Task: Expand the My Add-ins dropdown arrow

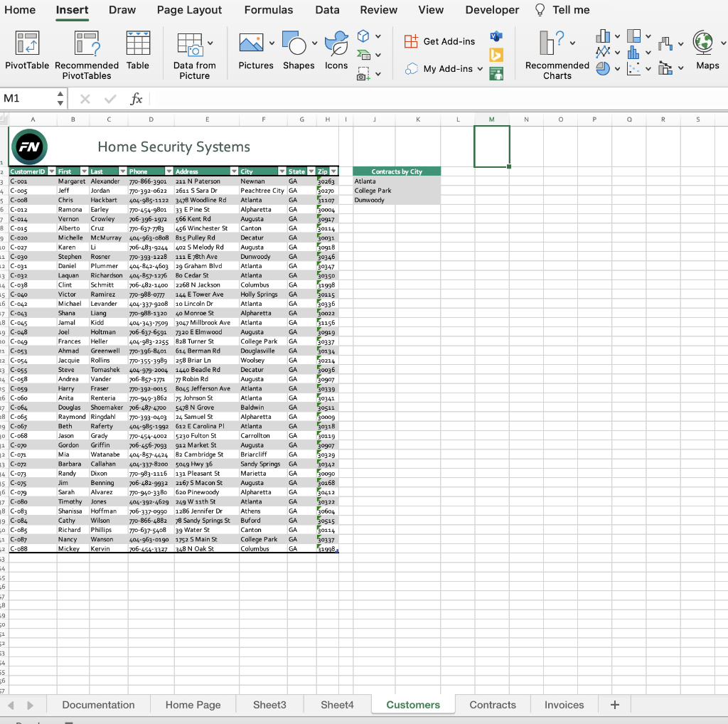Action: point(480,69)
